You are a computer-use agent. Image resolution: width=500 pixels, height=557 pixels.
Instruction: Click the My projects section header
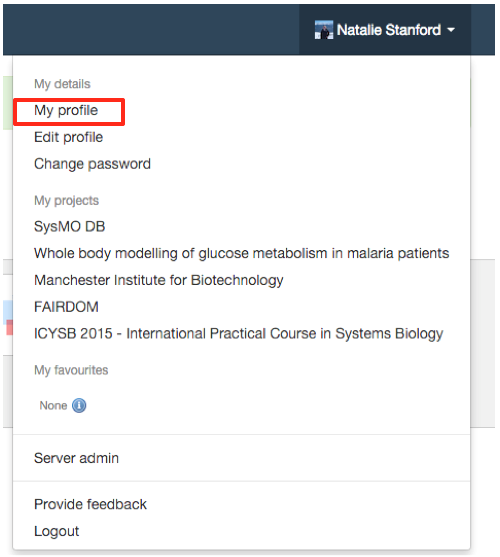click(x=66, y=201)
